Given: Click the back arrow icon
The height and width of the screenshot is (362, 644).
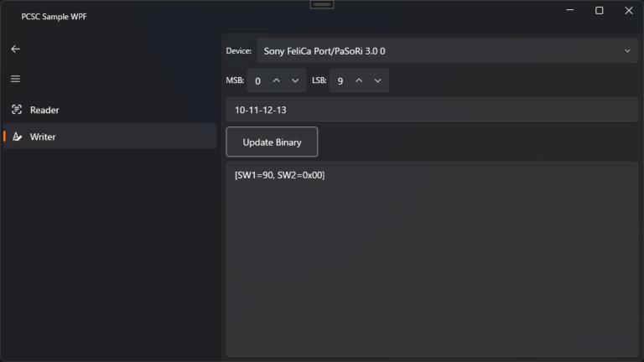Looking at the screenshot, I should point(15,49).
